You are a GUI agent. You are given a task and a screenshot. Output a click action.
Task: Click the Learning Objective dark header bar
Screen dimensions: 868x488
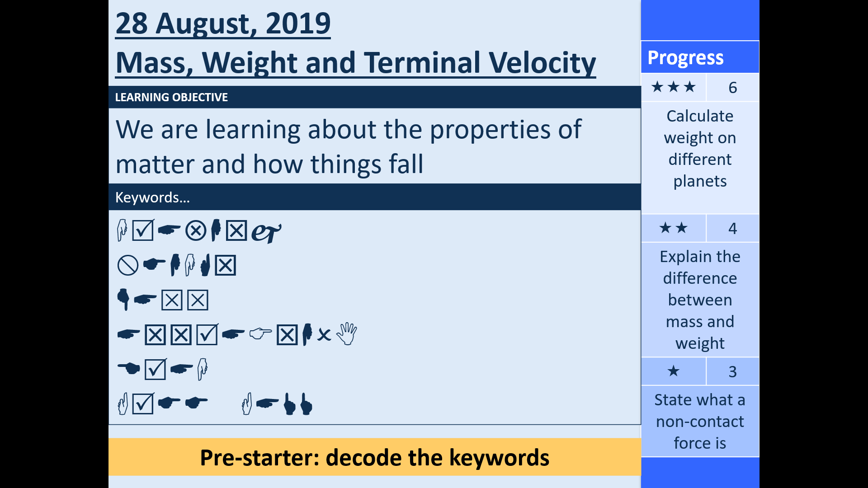pos(374,97)
